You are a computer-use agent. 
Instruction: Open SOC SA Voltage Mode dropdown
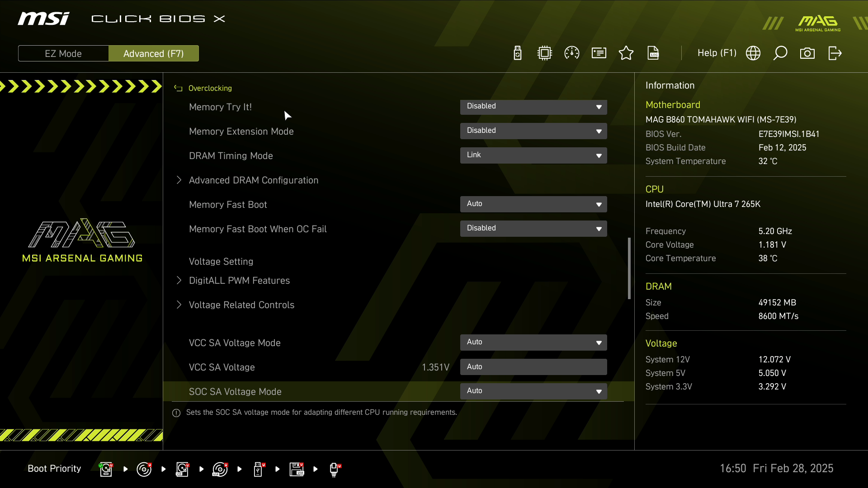tap(533, 391)
